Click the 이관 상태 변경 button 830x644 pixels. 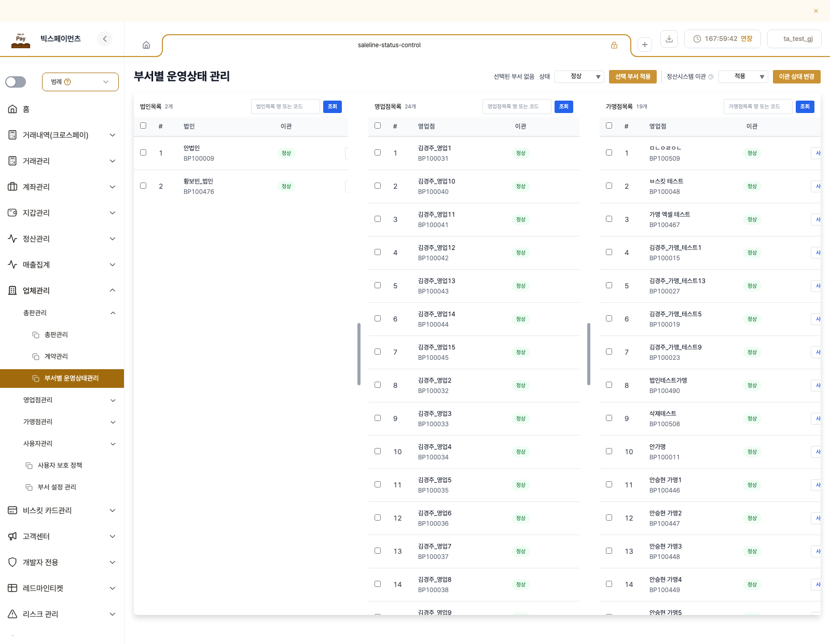click(797, 77)
